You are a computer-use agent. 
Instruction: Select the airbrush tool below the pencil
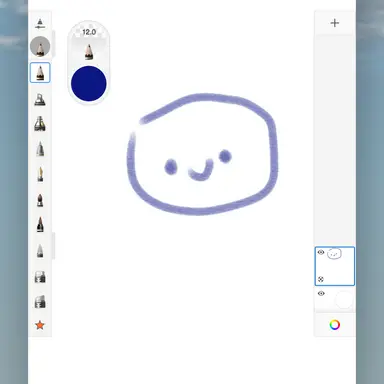pyautogui.click(x=40, y=100)
